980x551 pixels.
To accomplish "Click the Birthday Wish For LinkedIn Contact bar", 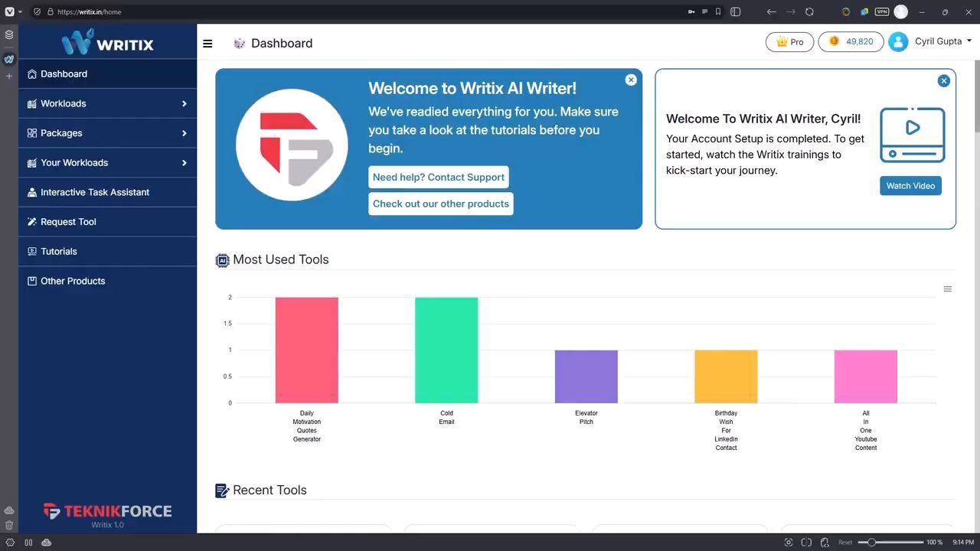I will click(x=726, y=377).
